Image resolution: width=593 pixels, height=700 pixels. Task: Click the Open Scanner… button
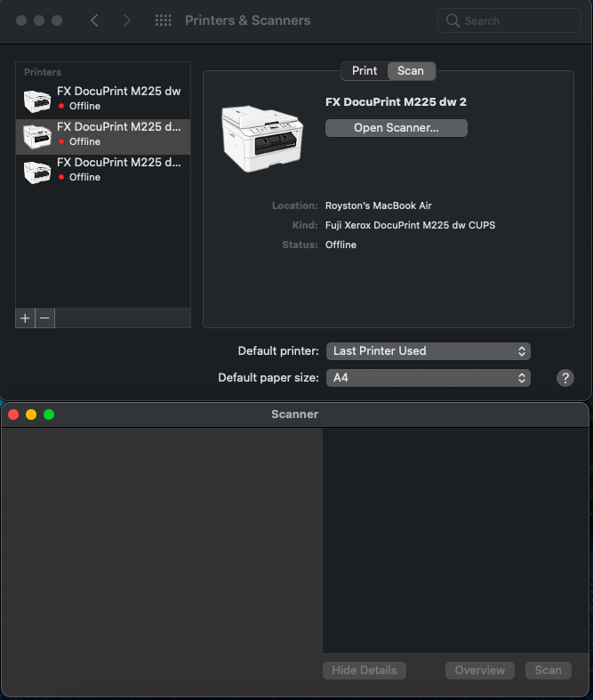pos(397,128)
